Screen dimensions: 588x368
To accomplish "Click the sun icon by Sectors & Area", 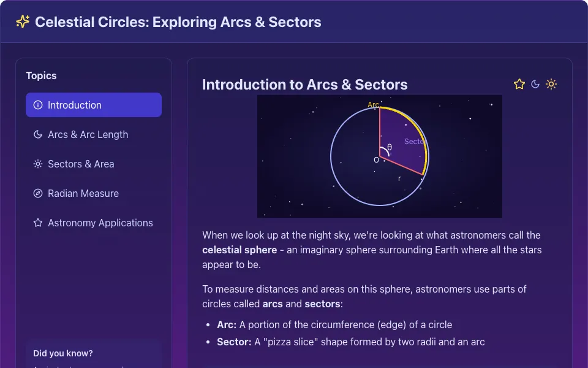I will [x=38, y=164].
